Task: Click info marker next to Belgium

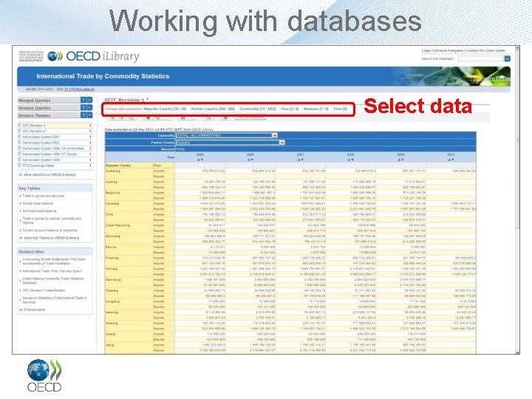Action: (x=119, y=193)
